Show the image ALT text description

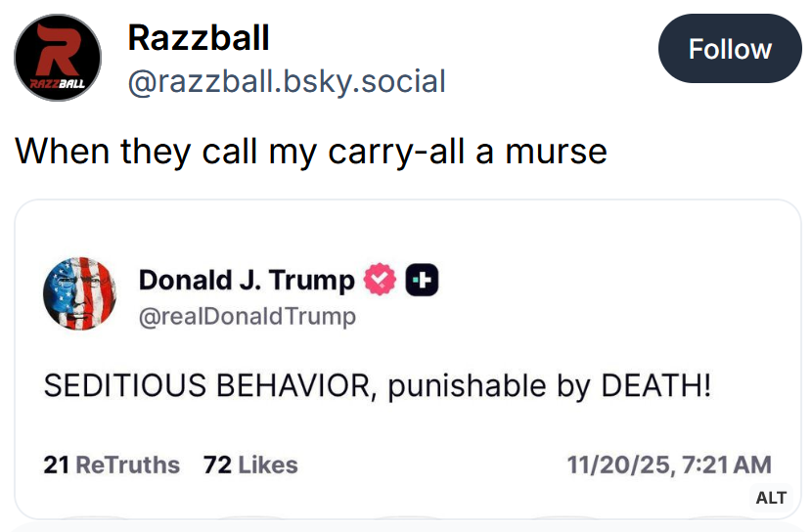771,498
